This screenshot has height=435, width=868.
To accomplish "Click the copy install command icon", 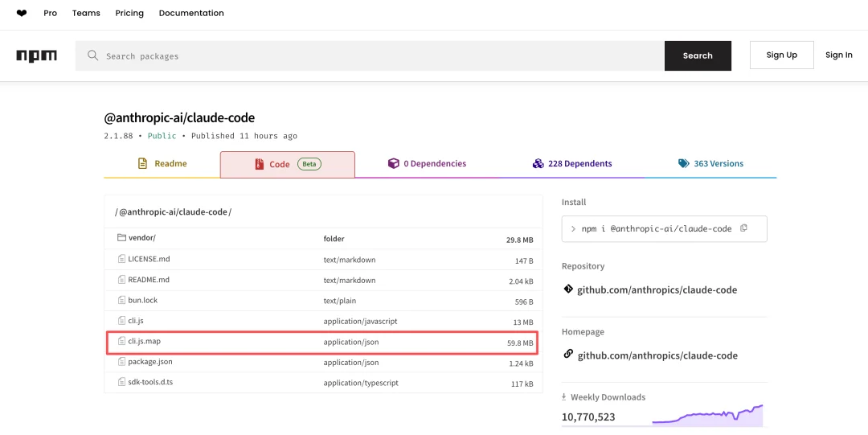I will (743, 228).
